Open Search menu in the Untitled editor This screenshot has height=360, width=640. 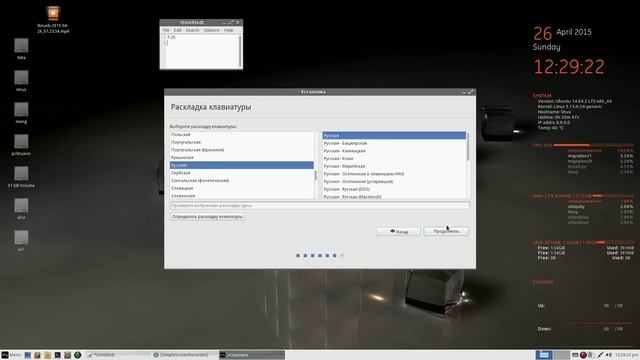coord(192,30)
